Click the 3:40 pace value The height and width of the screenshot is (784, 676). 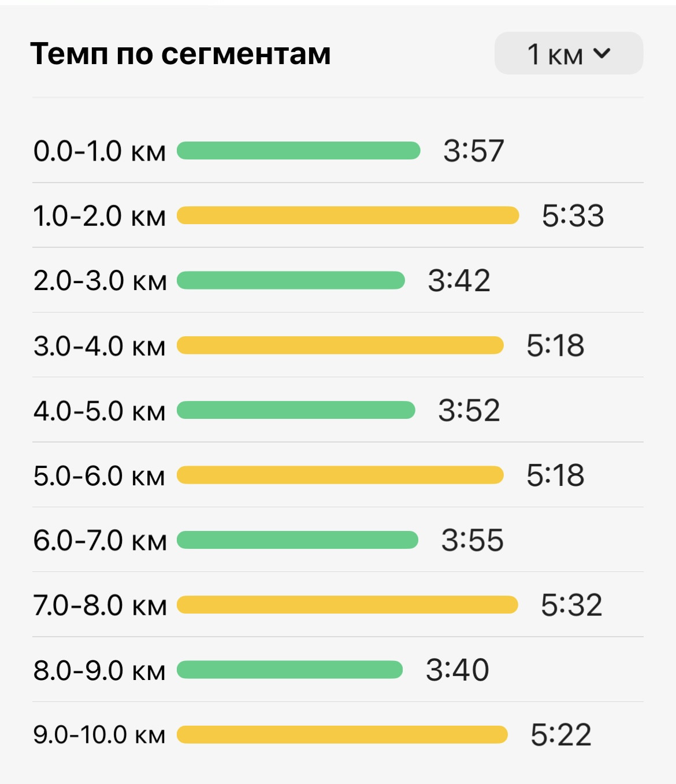pyautogui.click(x=458, y=670)
